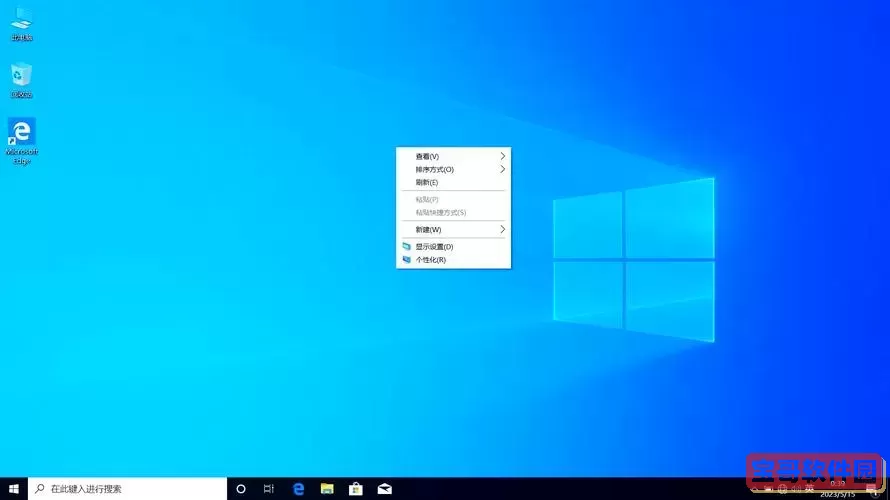The image size is (890, 500).
Task: Open the Windows Start menu
Action: pyautogui.click(x=14, y=489)
